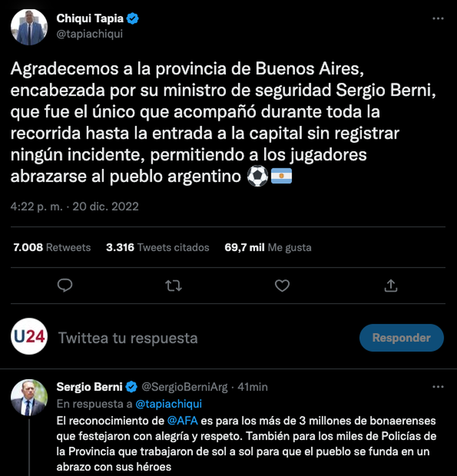Like the tweet with heart icon
The height and width of the screenshot is (476, 457).
[x=282, y=286]
